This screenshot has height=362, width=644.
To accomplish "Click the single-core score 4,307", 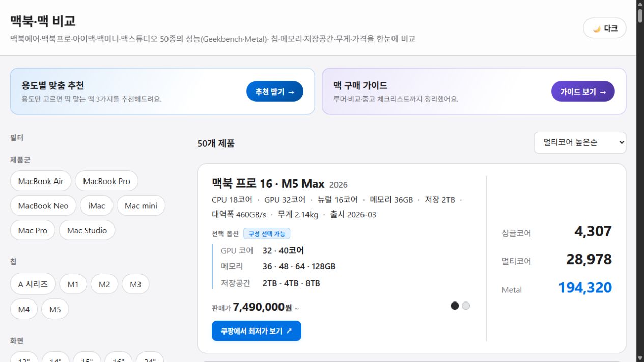I will pyautogui.click(x=593, y=231).
